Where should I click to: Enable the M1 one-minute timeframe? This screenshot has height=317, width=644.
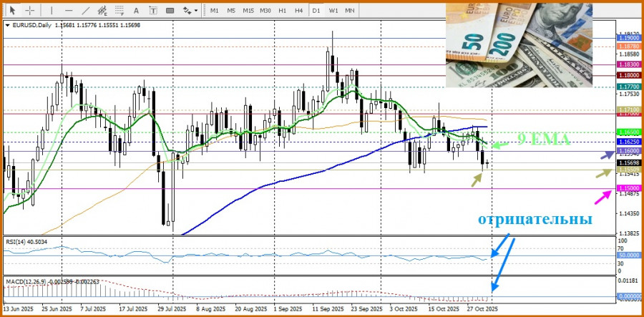click(215, 10)
